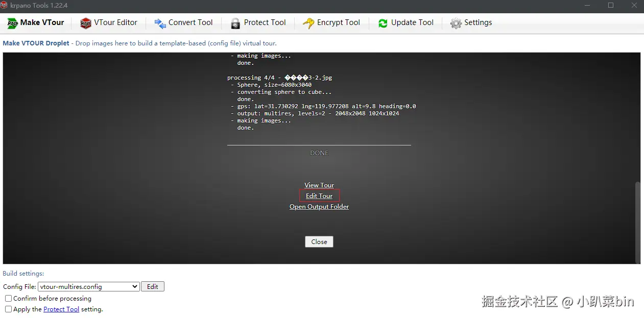Open the Convert Tool tab

point(184,23)
